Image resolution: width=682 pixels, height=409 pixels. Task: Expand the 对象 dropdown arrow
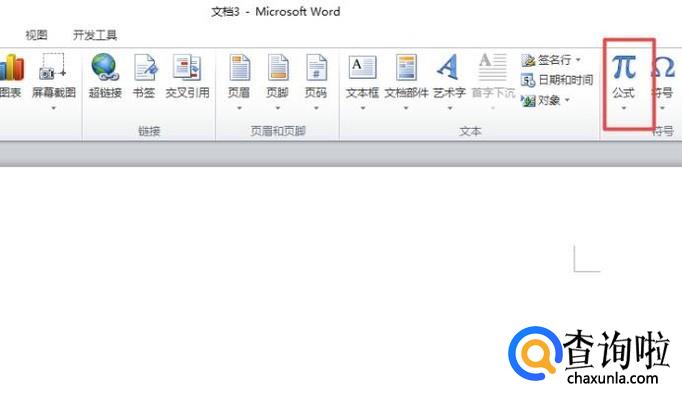coord(567,101)
